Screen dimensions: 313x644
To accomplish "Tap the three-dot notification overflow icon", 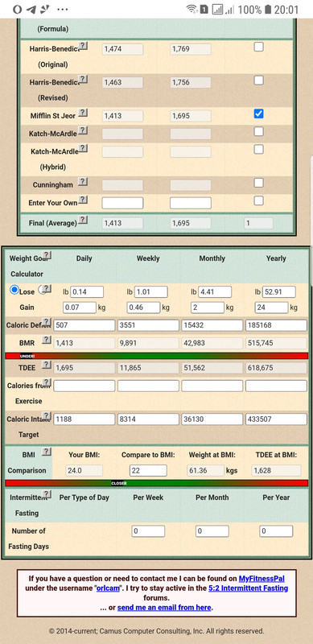I will tap(63, 9).
